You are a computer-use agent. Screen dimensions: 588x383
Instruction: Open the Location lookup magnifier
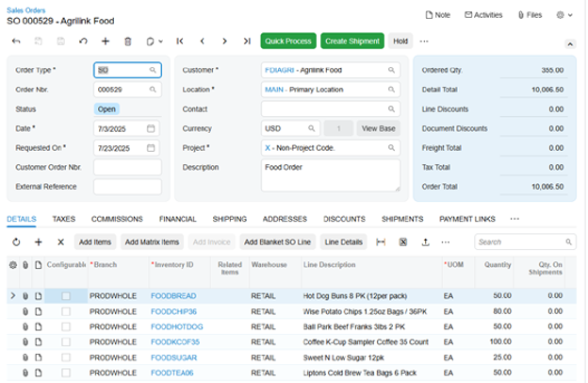pos(391,90)
